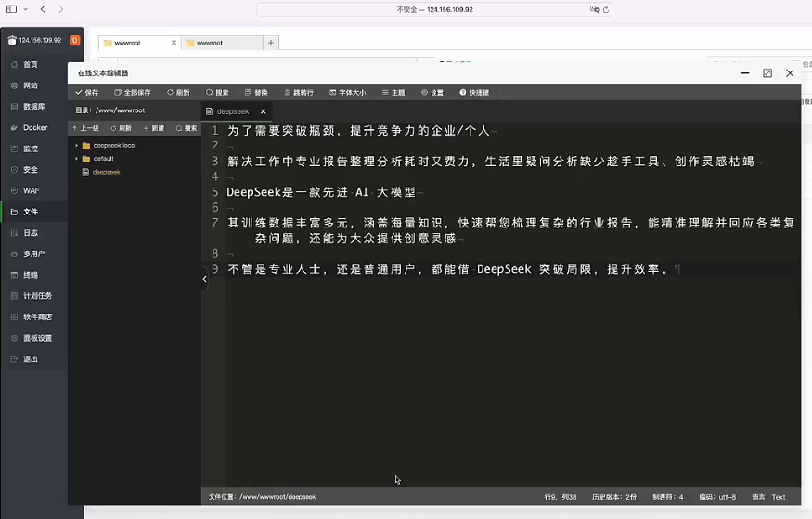
Task: Search files with file panel 搜索
Action: click(x=187, y=128)
